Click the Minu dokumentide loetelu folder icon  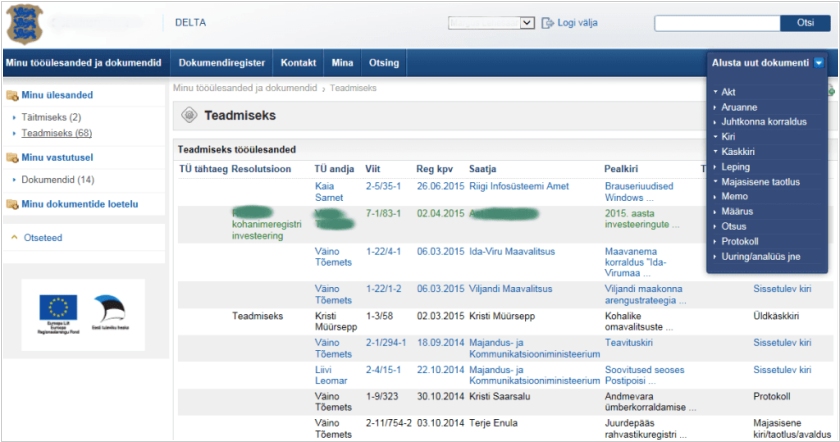tap(12, 205)
